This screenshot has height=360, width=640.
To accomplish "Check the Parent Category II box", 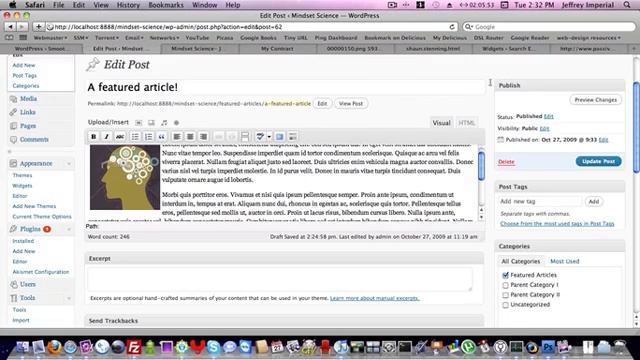I will [x=505, y=295].
